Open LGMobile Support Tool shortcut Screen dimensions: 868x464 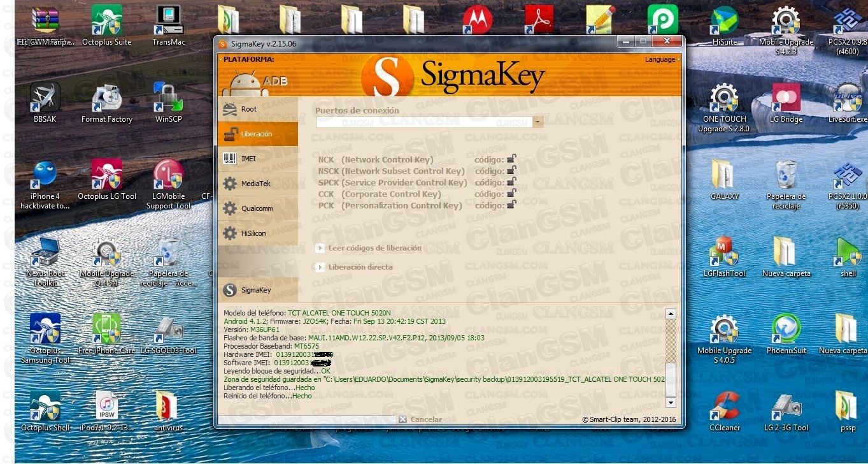[x=169, y=185]
